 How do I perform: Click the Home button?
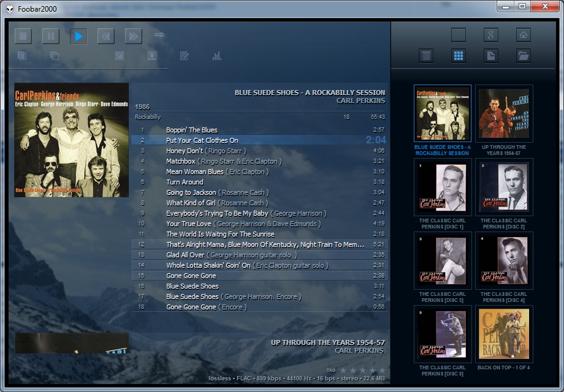524,35
